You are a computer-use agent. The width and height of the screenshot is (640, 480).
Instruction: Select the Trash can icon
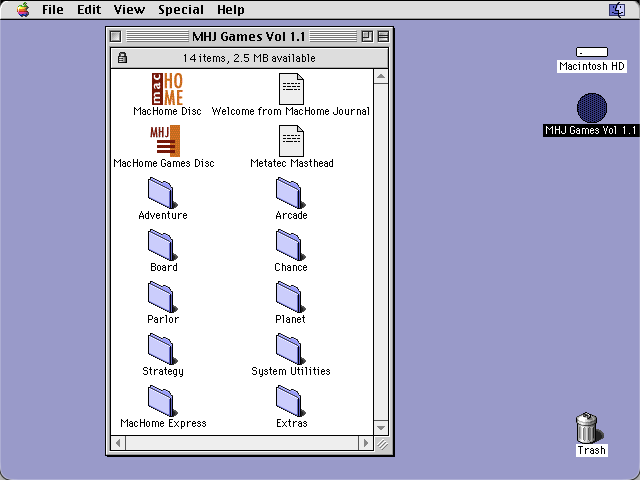[x=589, y=427]
